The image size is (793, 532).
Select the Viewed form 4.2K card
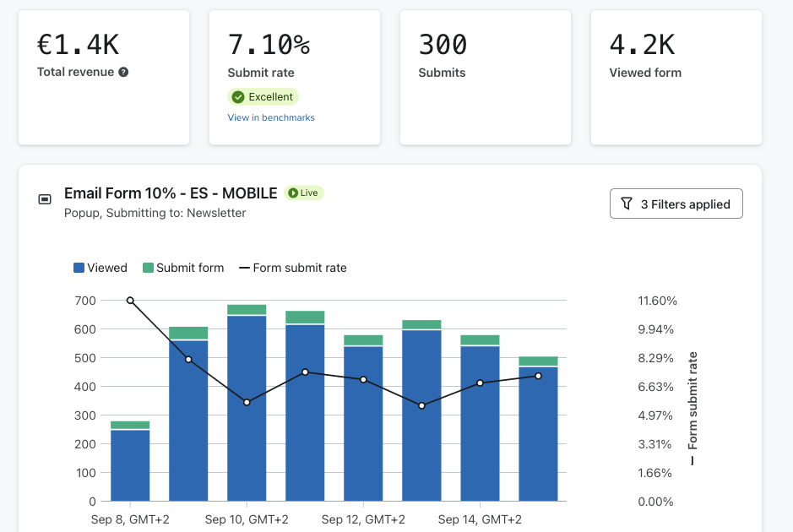[x=676, y=77]
